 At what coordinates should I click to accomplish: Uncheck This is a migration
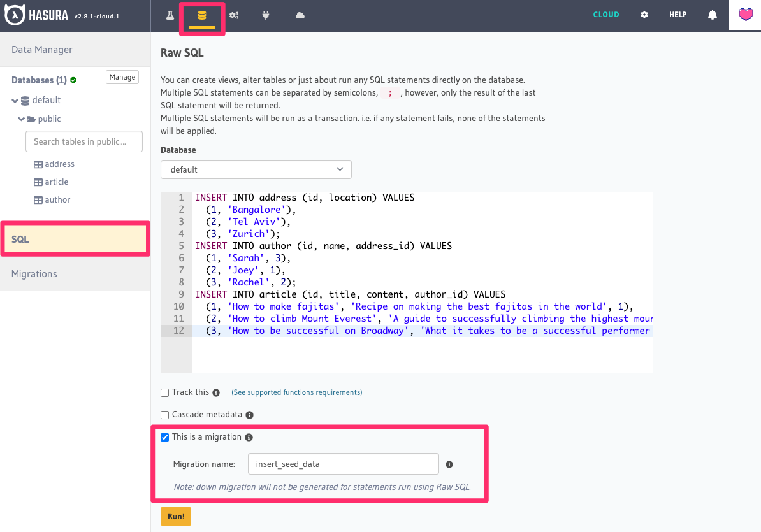pyautogui.click(x=164, y=437)
